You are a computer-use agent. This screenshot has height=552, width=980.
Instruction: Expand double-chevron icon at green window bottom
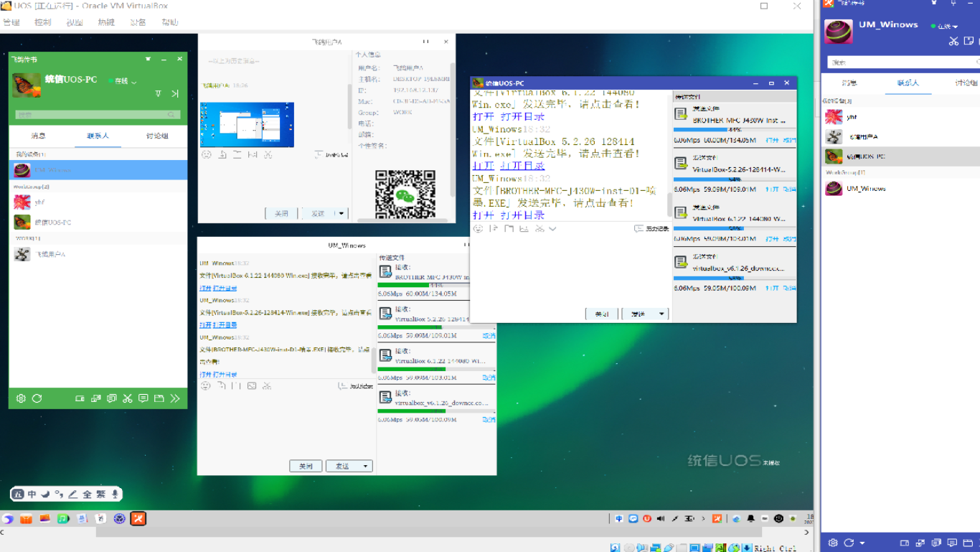point(175,398)
